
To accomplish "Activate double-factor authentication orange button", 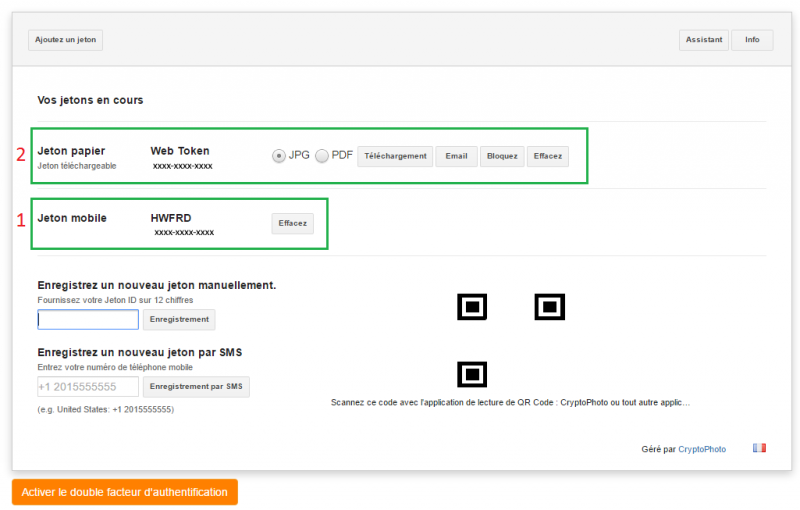I will 125,492.
